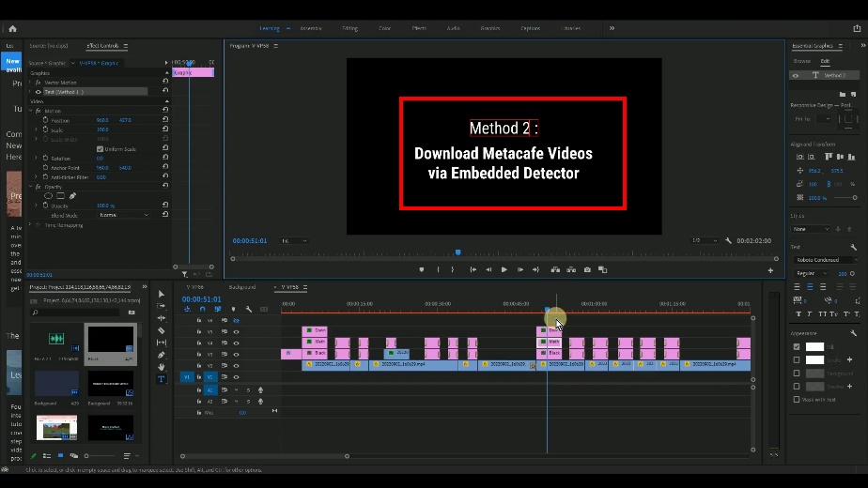The height and width of the screenshot is (488, 868).
Task: Click the Stroke color swatch
Action: [814, 360]
